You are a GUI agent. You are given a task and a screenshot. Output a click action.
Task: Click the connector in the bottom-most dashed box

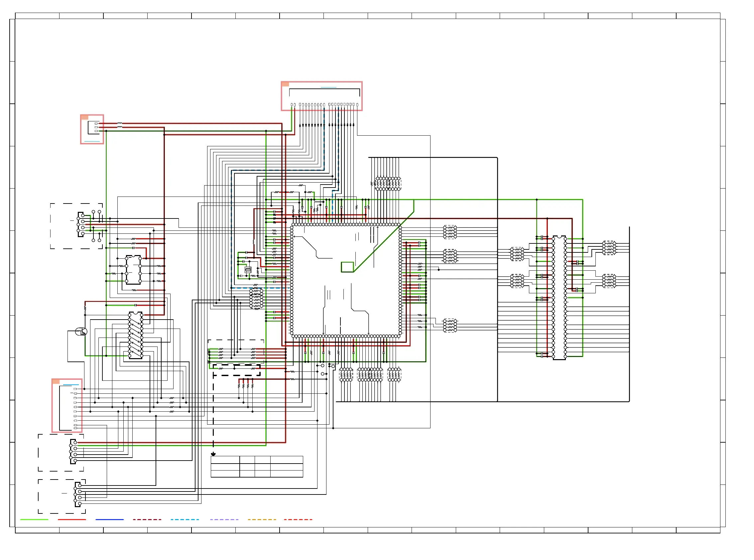click(78, 494)
